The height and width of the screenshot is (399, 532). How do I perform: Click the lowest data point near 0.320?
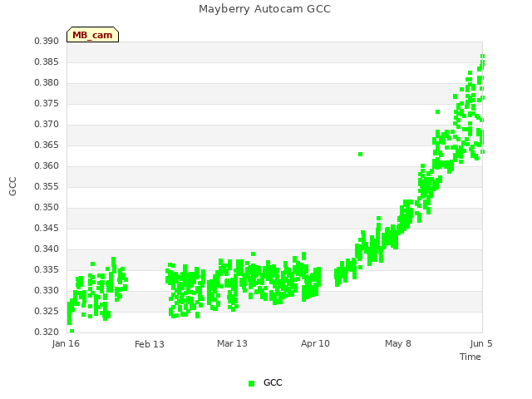(x=72, y=331)
